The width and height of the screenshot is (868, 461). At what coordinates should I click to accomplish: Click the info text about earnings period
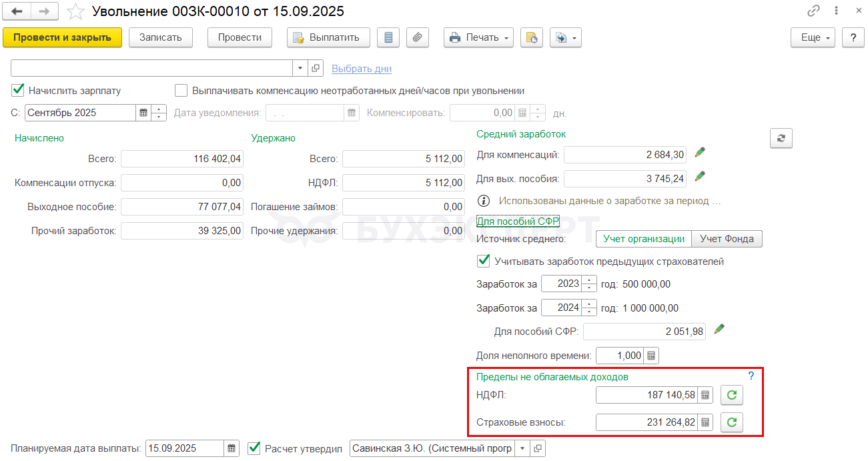(x=610, y=200)
